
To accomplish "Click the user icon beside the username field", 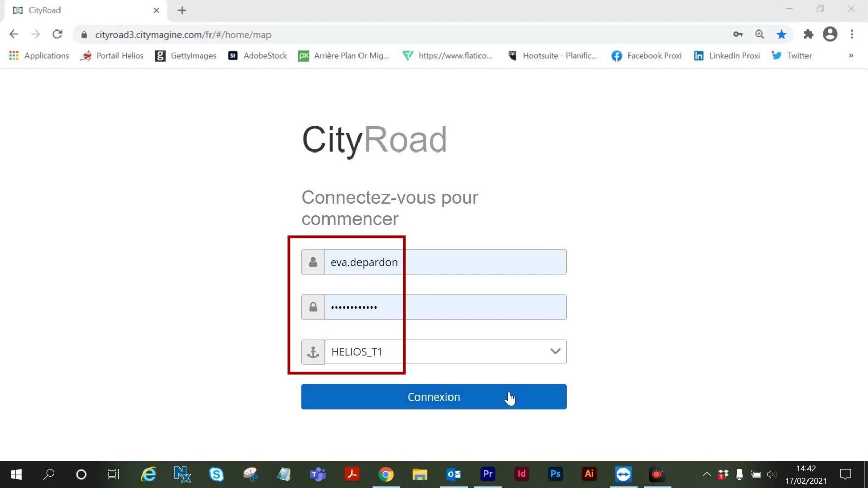I will pos(313,262).
